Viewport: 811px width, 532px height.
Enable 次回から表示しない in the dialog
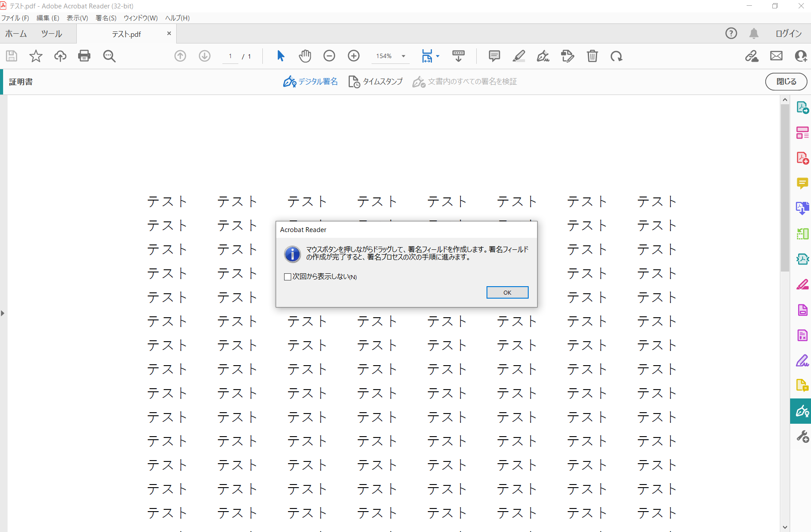tap(287, 276)
